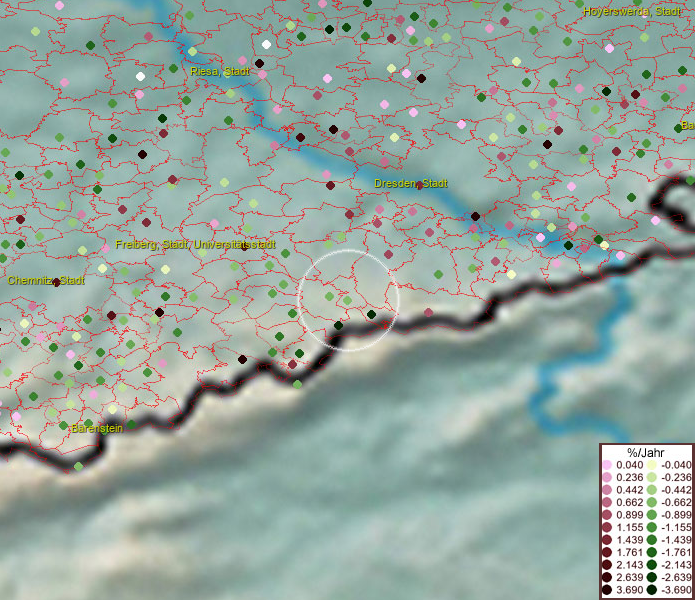Click the lower-right darkest point inside white circle
This screenshot has height=600, width=695.
pyautogui.click(x=371, y=314)
